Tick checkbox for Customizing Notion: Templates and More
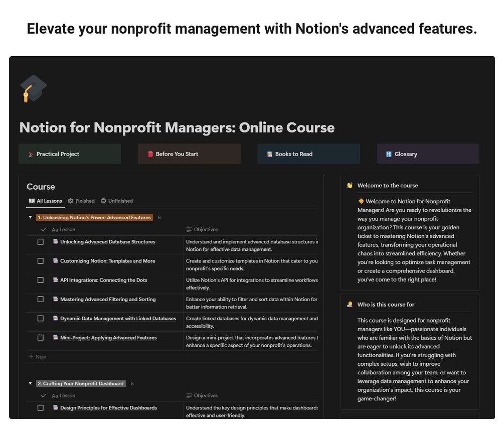The height and width of the screenshot is (428, 504). 41,261
